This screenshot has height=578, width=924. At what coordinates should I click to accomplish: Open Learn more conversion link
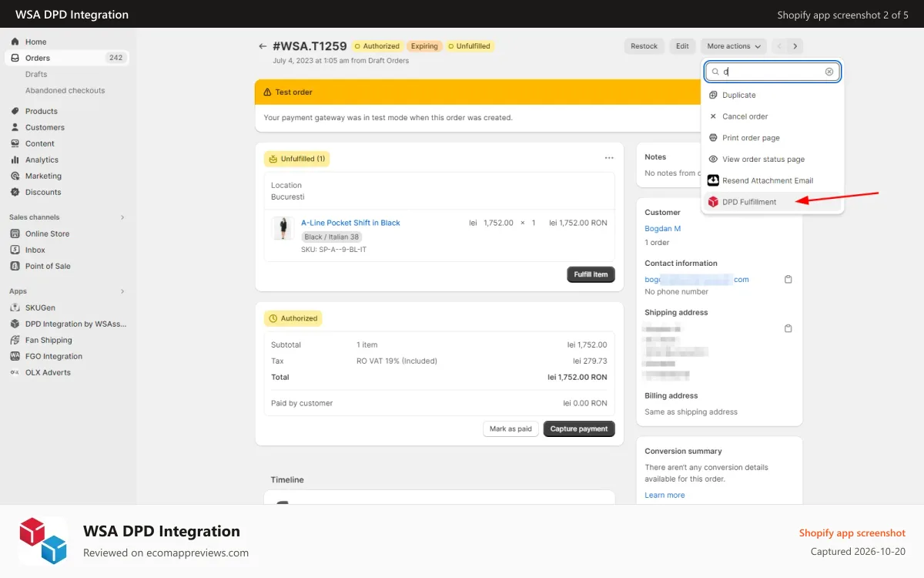pos(665,495)
